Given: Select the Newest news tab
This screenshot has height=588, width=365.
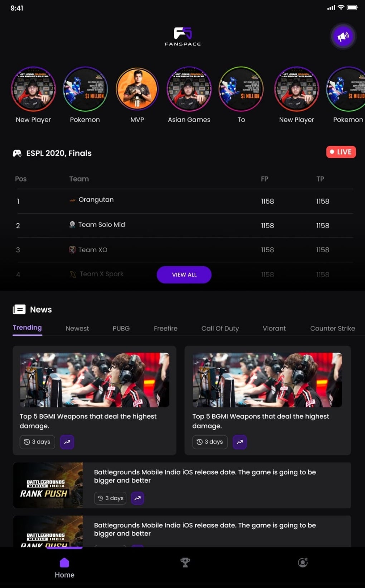Looking at the screenshot, I should click(x=77, y=328).
